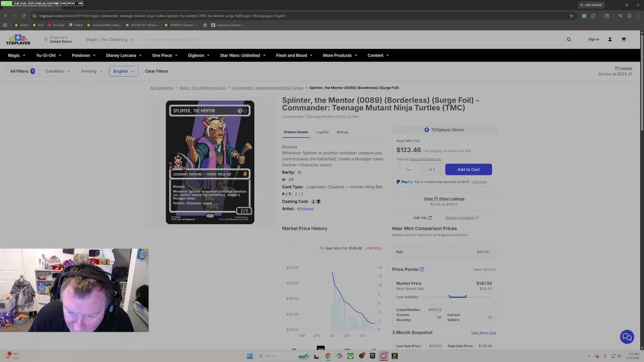Screen dimensions: 644x362
Task: Open the Twitch bookmark
Action: (x=75, y=25)
